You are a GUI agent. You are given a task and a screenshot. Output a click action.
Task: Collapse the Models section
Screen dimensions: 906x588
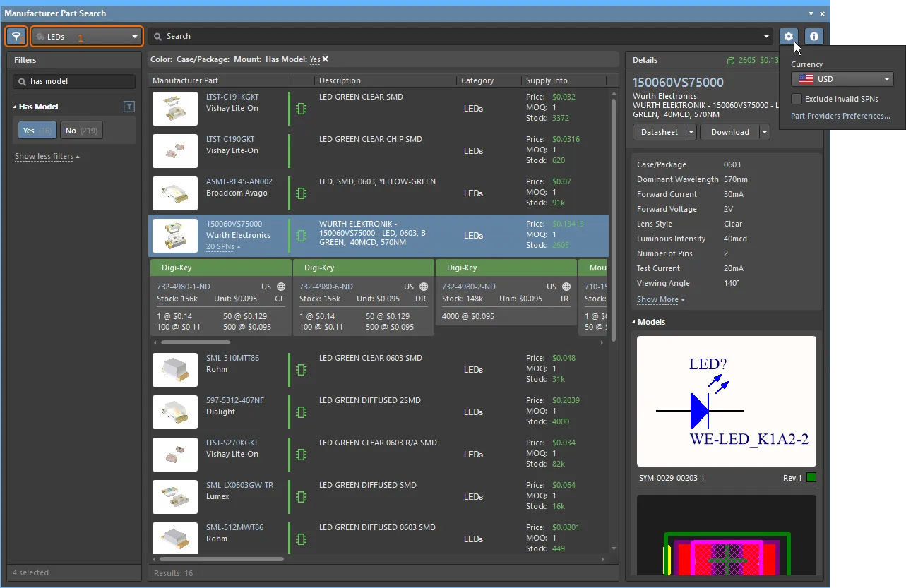[634, 322]
